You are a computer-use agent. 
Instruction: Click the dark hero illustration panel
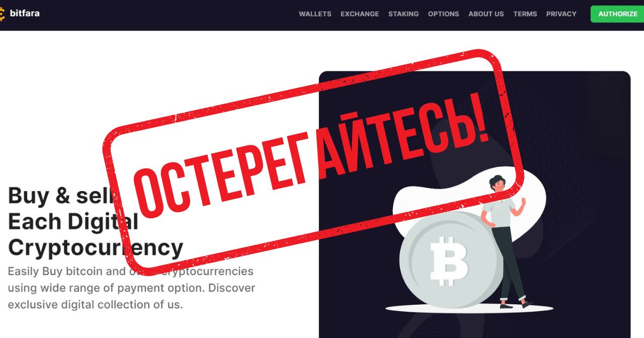coord(474,204)
